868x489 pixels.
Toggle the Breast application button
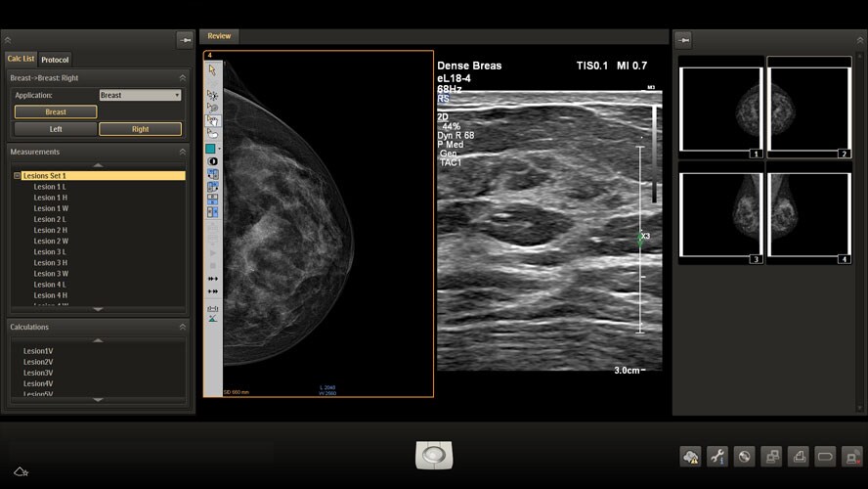[x=56, y=111]
